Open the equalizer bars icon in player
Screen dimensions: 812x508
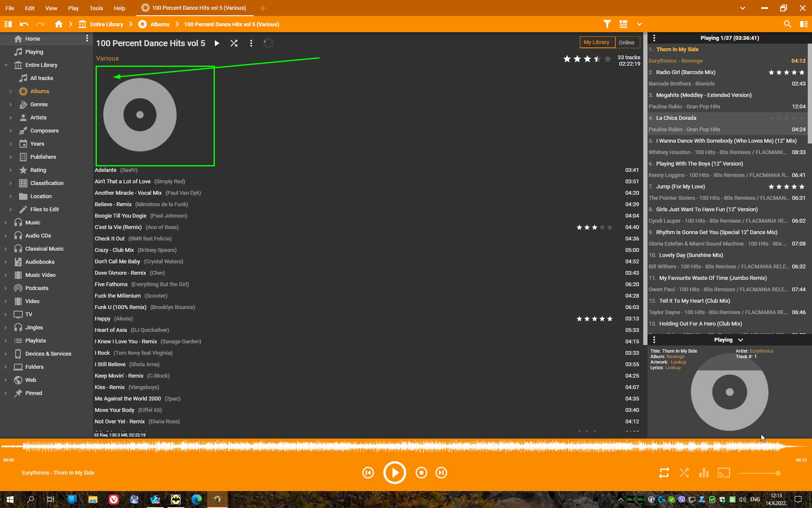[704, 473]
